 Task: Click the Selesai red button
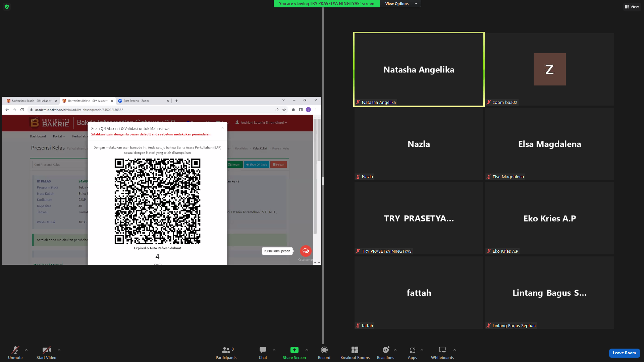(279, 165)
